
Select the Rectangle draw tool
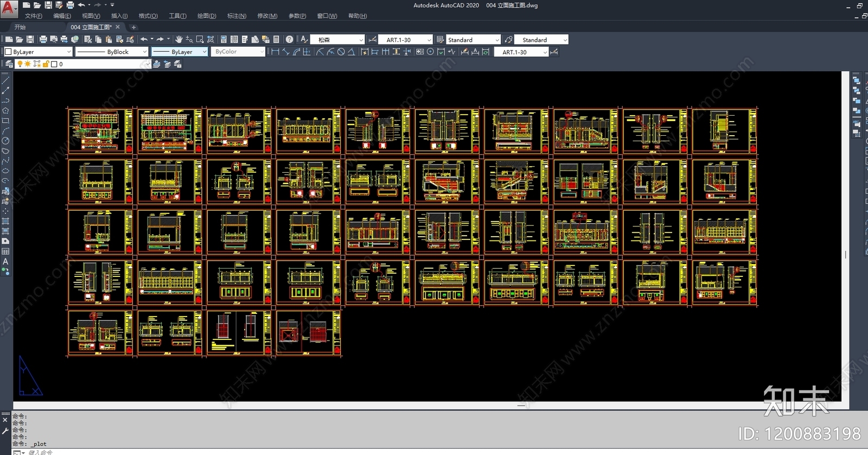tap(5, 121)
